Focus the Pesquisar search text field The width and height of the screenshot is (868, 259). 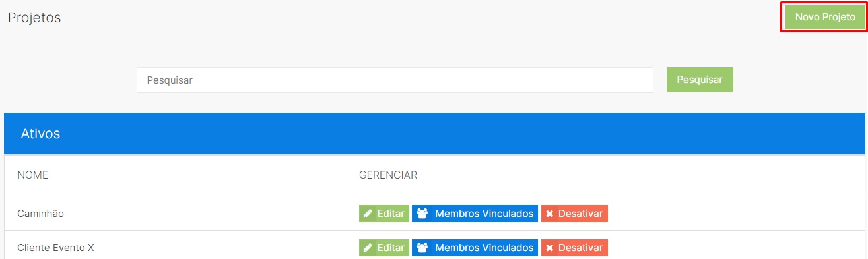pos(395,80)
